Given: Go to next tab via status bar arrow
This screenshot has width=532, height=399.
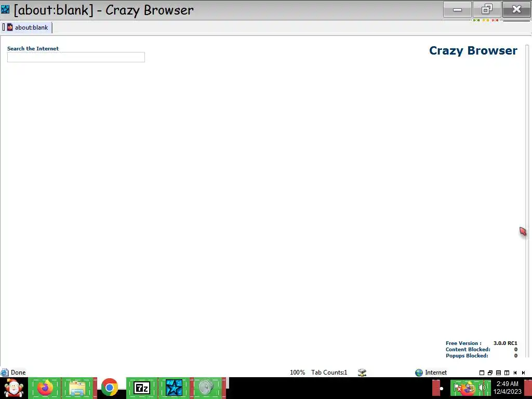Looking at the screenshot, I should pos(523,373).
